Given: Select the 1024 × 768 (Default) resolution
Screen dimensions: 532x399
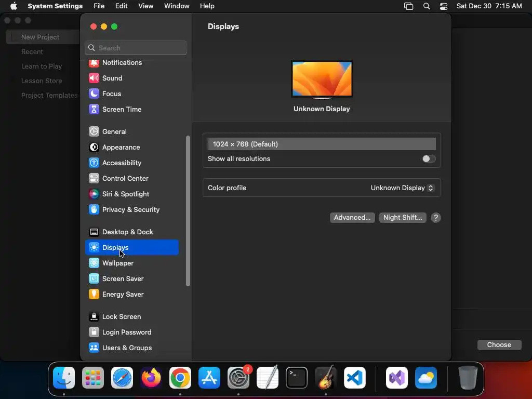Looking at the screenshot, I should (x=322, y=144).
